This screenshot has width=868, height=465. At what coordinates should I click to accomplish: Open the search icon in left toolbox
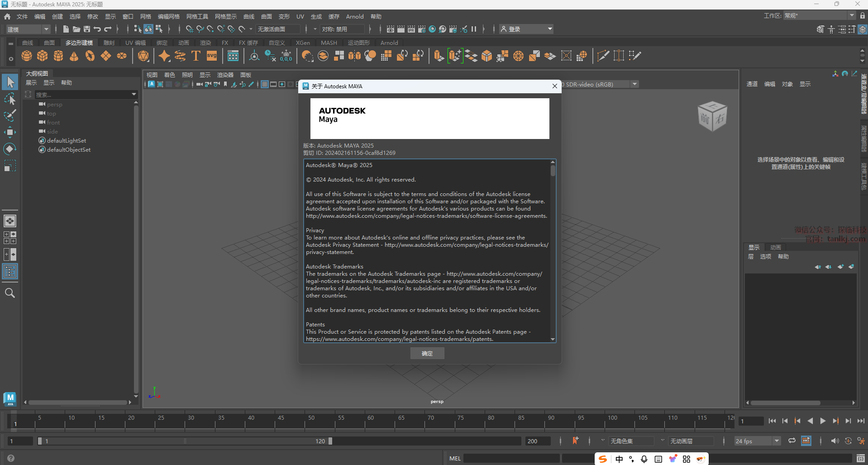(10, 293)
